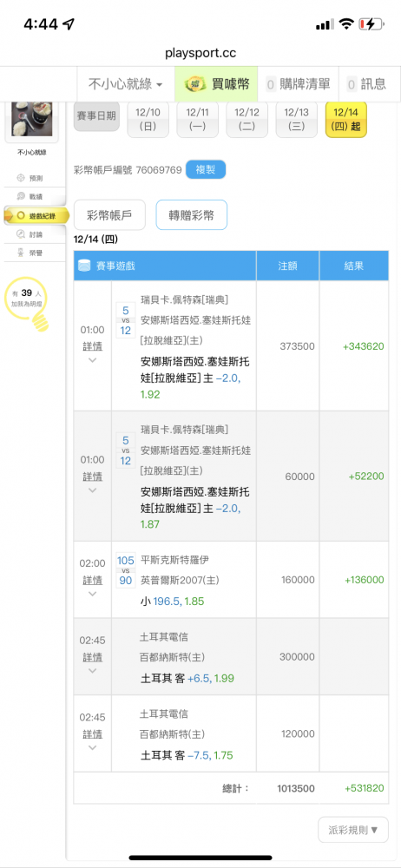Tap the battery icon in status bar
The height and width of the screenshot is (868, 401).
[370, 23]
